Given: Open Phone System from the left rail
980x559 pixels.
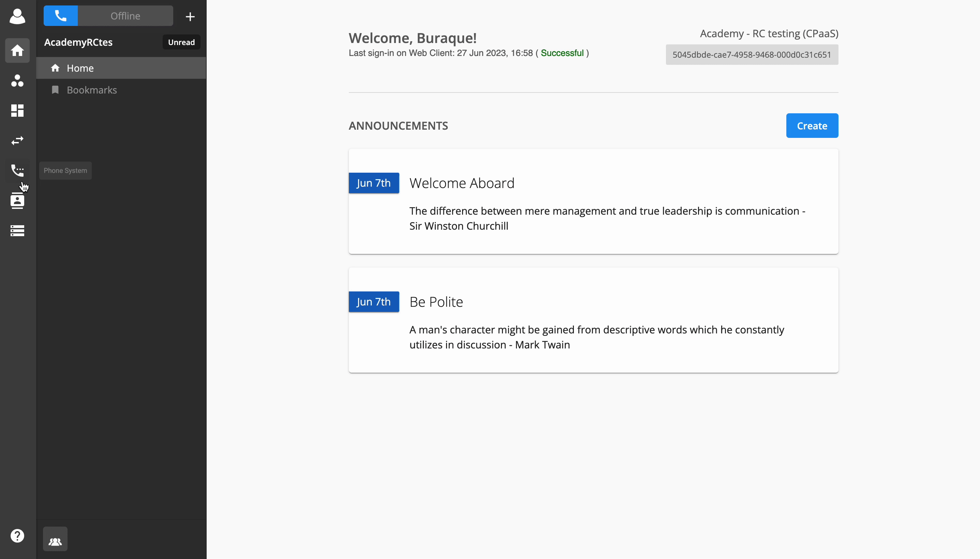Looking at the screenshot, I should pos(17,171).
